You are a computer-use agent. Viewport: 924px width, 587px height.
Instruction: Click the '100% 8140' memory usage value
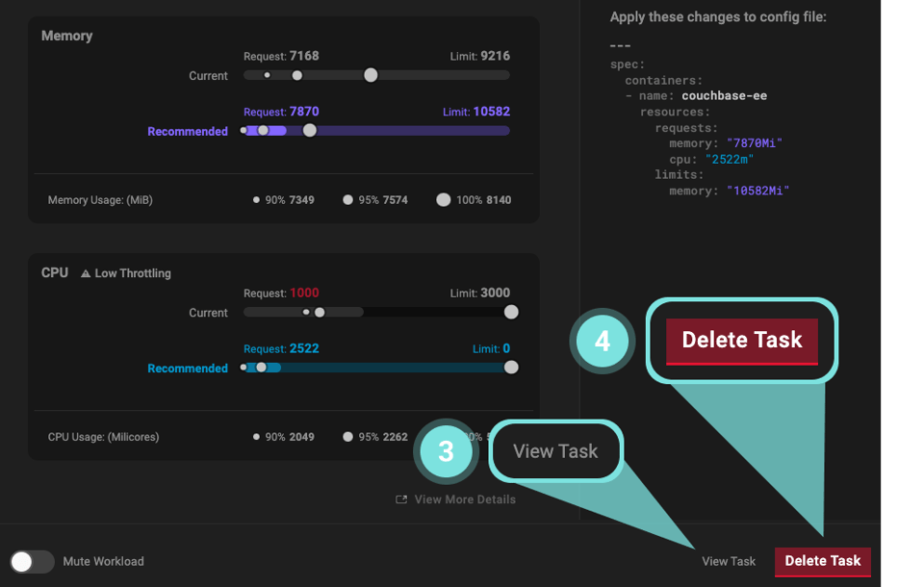pyautogui.click(x=474, y=200)
